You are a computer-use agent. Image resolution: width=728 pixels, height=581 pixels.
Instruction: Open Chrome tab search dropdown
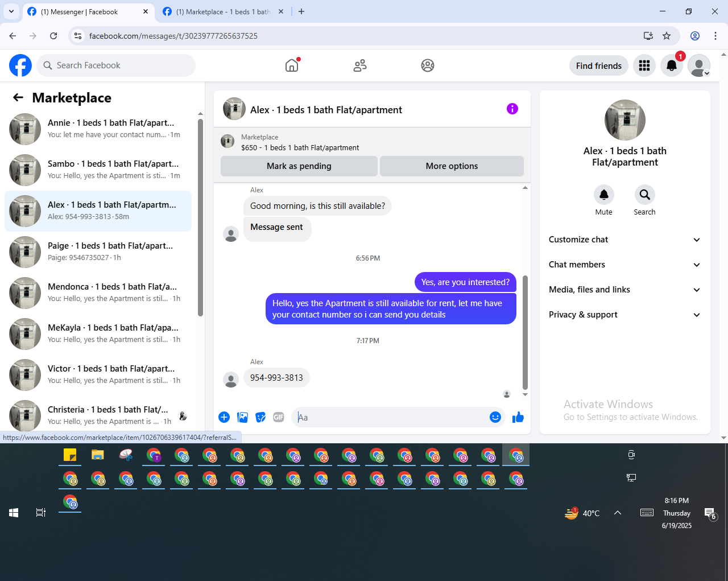pos(11,11)
